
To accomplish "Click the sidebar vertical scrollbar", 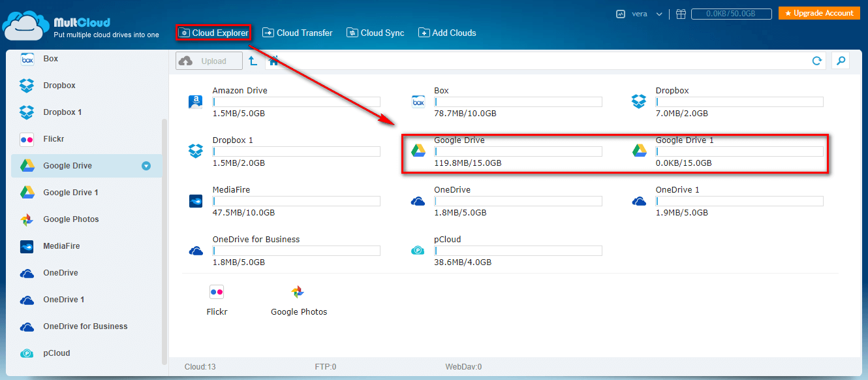I will (x=164, y=242).
